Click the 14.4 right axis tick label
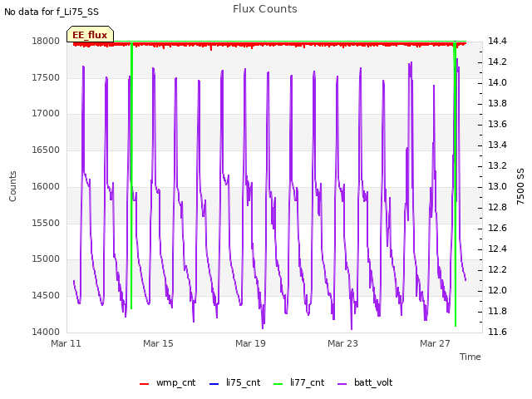 click(x=497, y=41)
